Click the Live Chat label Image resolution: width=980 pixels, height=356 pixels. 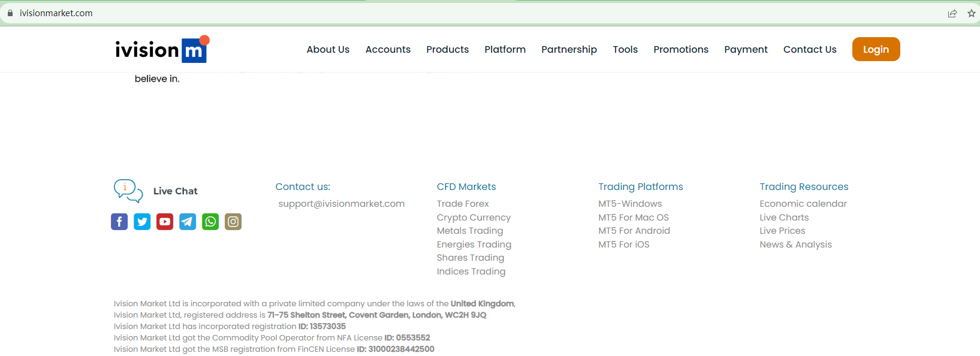click(176, 191)
